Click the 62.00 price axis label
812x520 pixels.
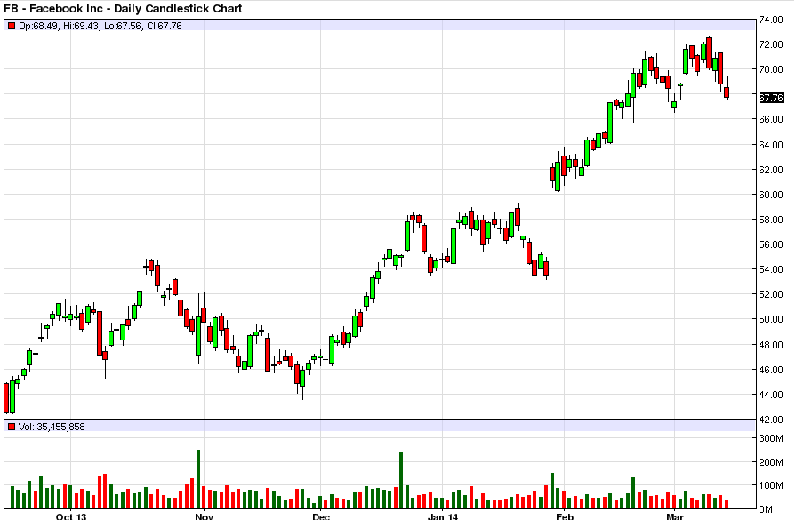(771, 170)
